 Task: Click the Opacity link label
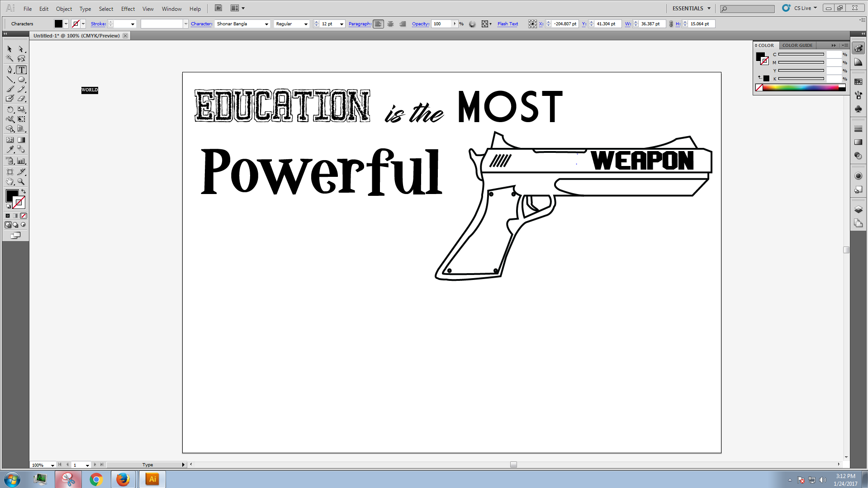(420, 24)
